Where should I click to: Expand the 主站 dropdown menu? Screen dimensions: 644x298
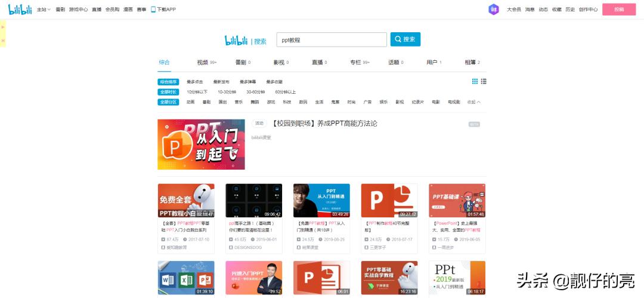pos(44,9)
